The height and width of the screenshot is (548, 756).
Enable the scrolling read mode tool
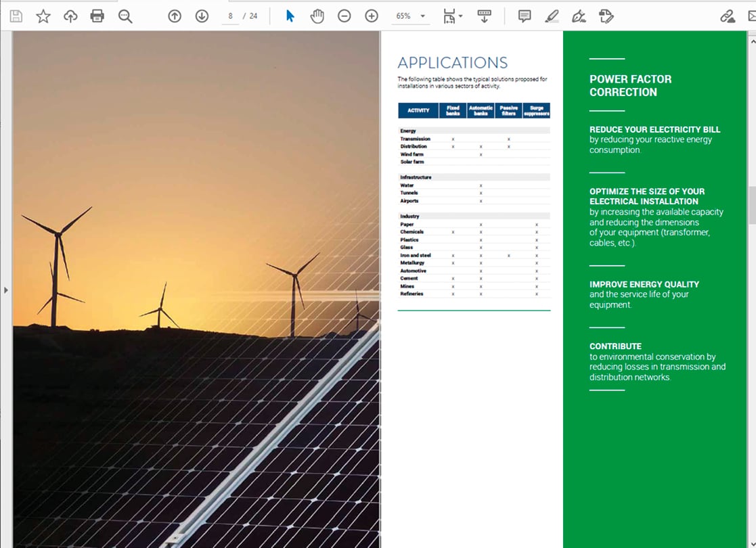tap(484, 16)
